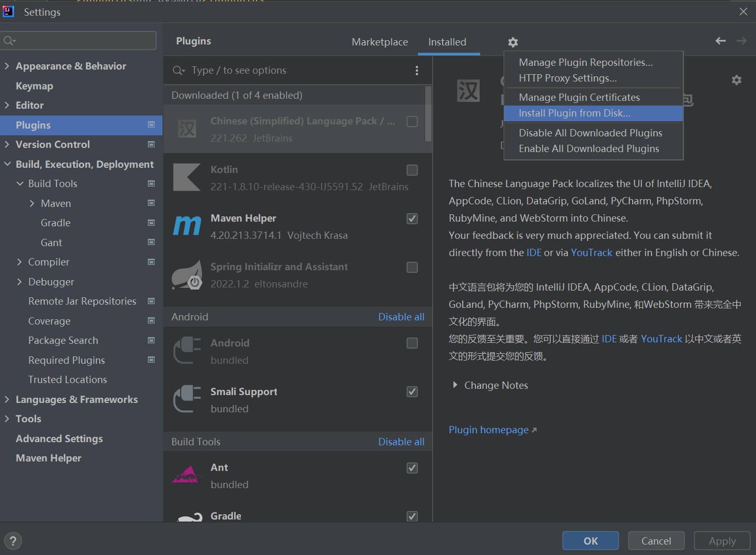Expand Appearance & Behavior tree node

click(x=7, y=66)
